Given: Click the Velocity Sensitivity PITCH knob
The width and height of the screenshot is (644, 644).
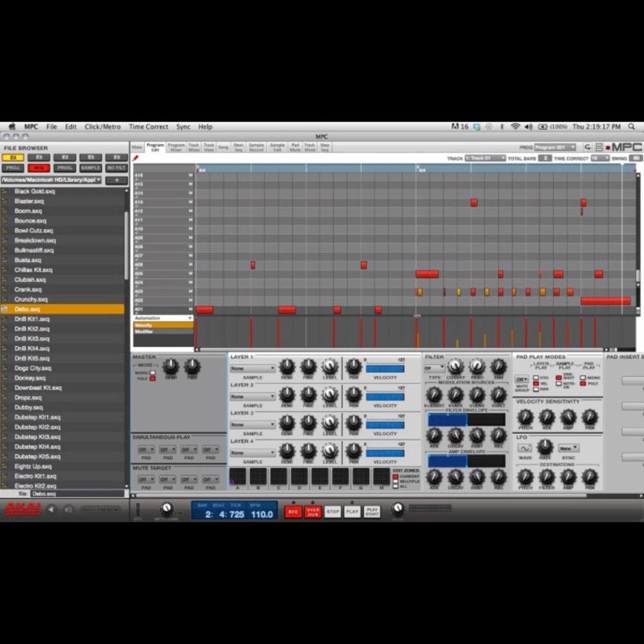Looking at the screenshot, I should click(x=526, y=417).
